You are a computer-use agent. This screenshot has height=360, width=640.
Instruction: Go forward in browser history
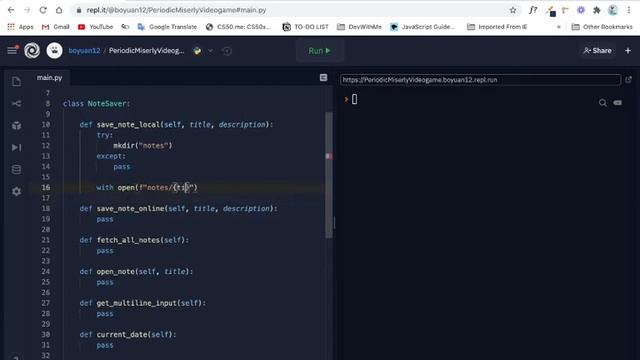(27, 10)
